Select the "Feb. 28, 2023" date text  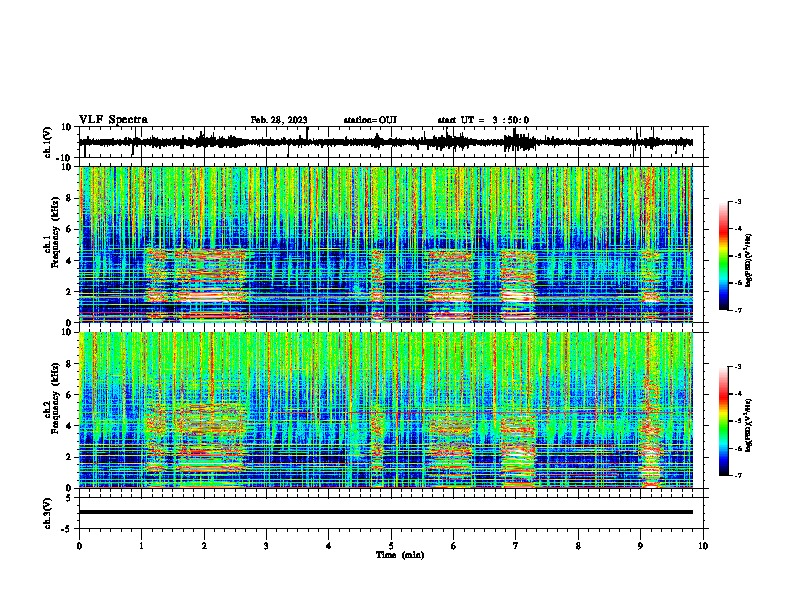pyautogui.click(x=279, y=120)
